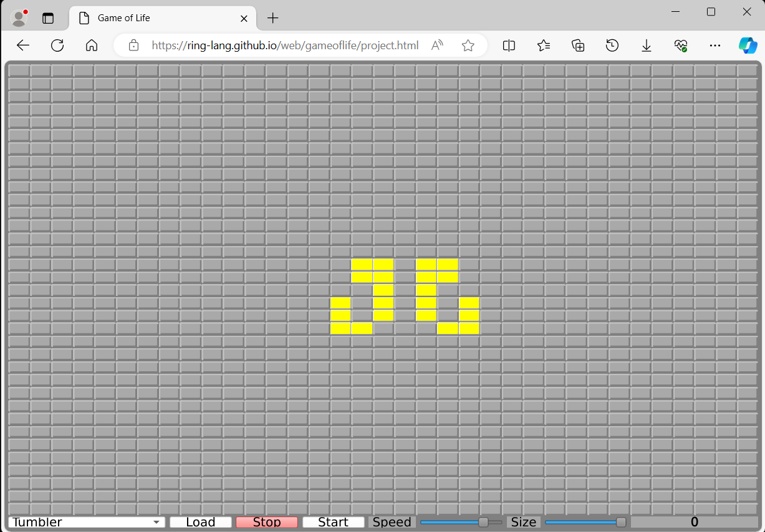The width and height of the screenshot is (765, 532).
Task: Click the Start button
Action: point(334,522)
